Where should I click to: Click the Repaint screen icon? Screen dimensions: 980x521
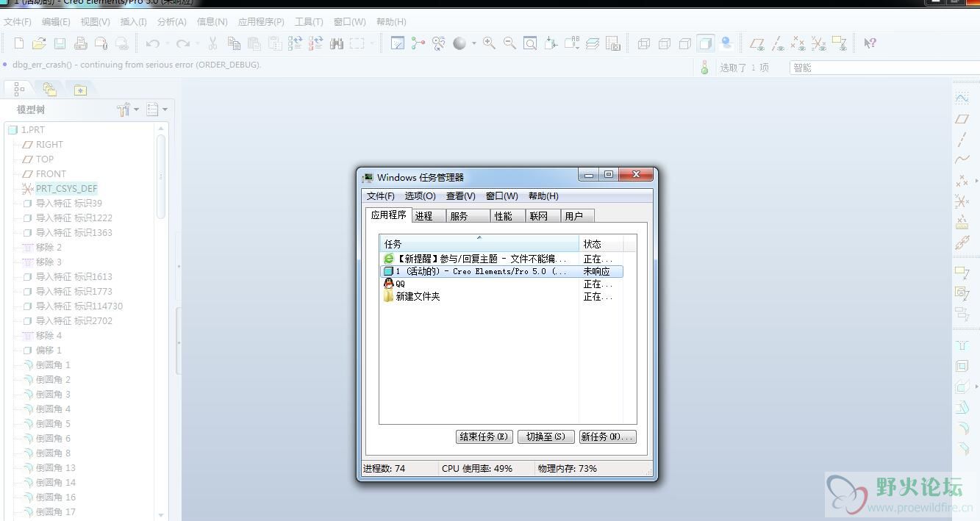pyautogui.click(x=398, y=43)
